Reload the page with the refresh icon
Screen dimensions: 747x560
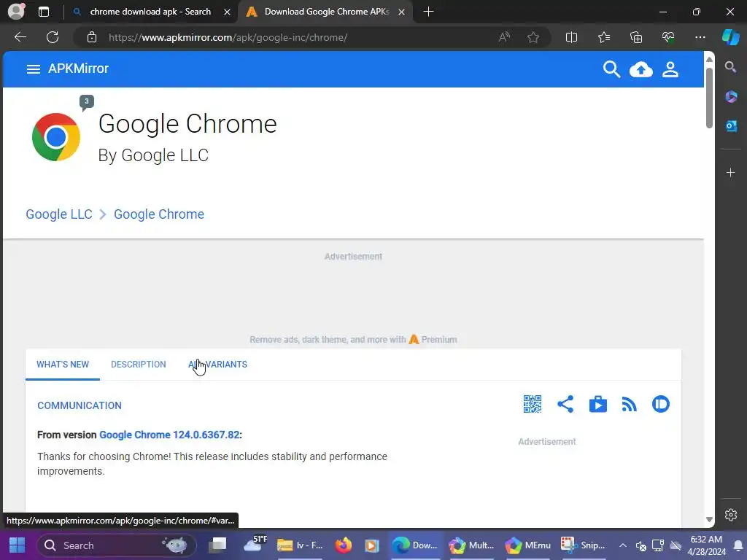(53, 37)
